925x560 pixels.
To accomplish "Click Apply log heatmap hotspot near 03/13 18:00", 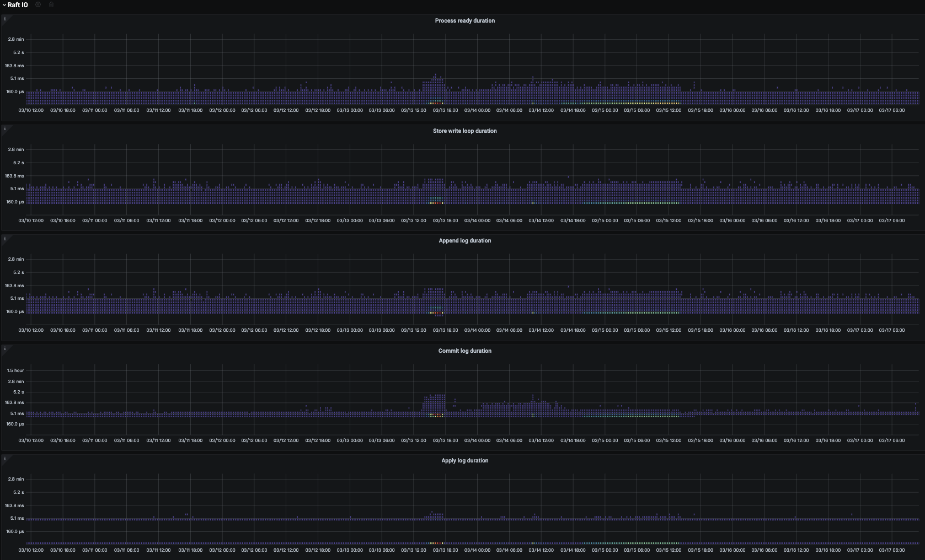I will 436,543.
